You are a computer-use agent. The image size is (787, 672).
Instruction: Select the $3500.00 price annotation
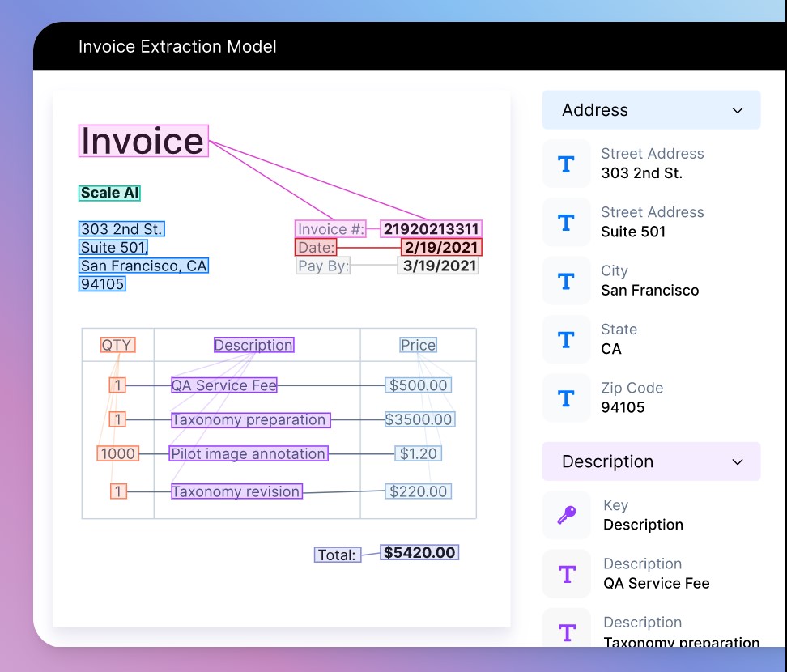point(419,419)
